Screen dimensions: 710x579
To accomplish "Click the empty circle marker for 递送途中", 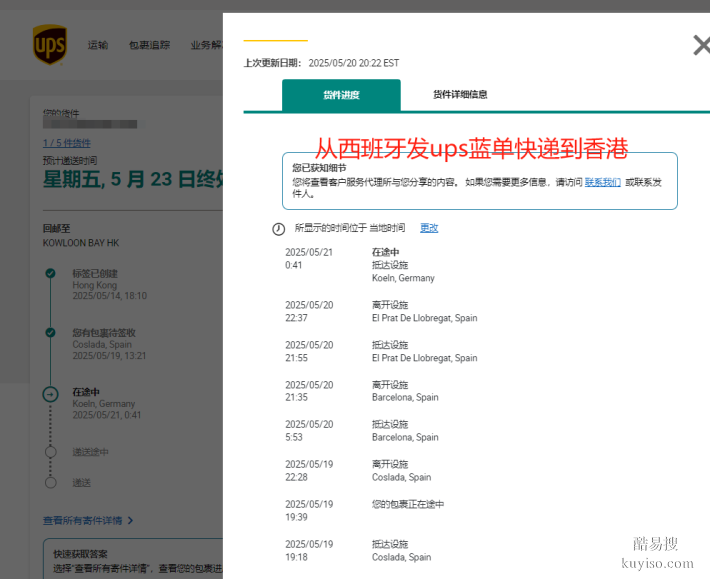I will pos(51,452).
